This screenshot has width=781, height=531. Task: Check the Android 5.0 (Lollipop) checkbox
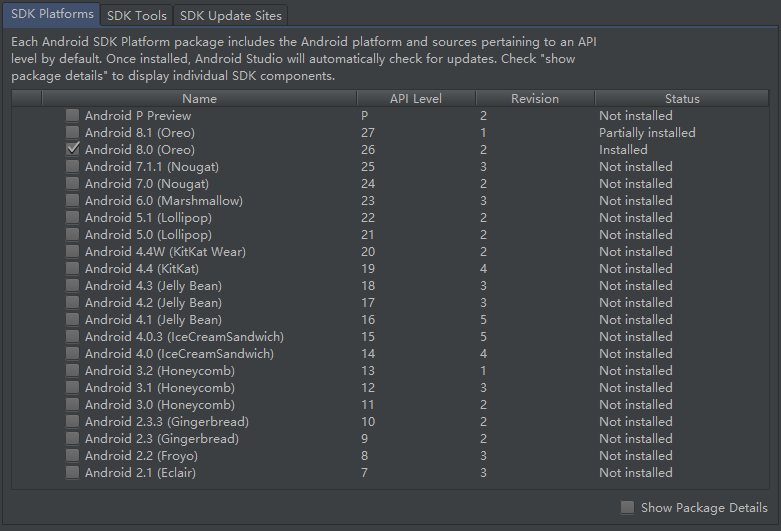point(73,235)
